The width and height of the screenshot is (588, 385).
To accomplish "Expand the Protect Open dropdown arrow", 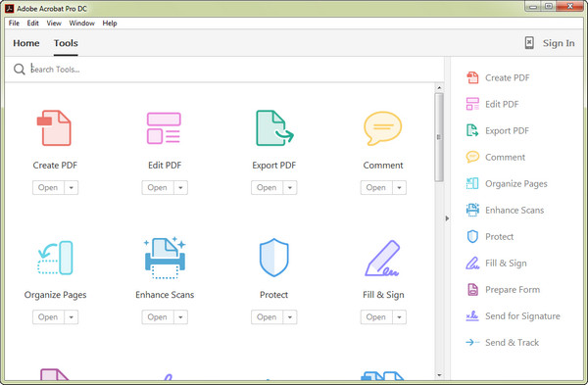I will click(x=290, y=317).
